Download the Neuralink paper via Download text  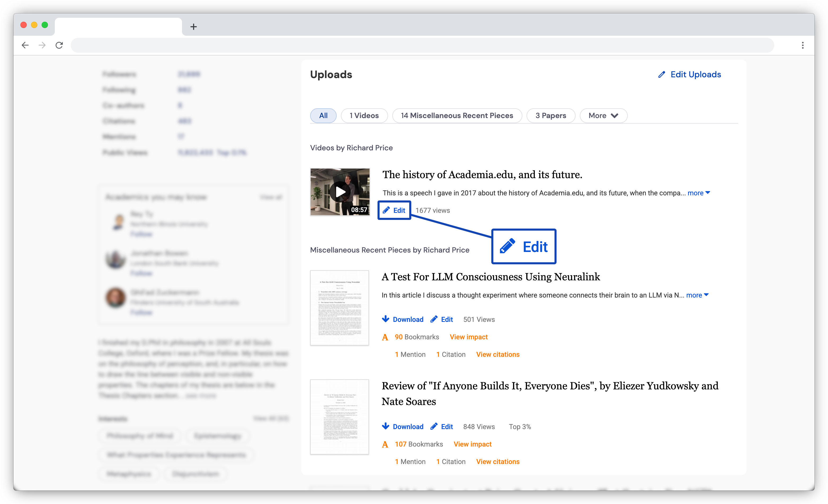point(408,319)
